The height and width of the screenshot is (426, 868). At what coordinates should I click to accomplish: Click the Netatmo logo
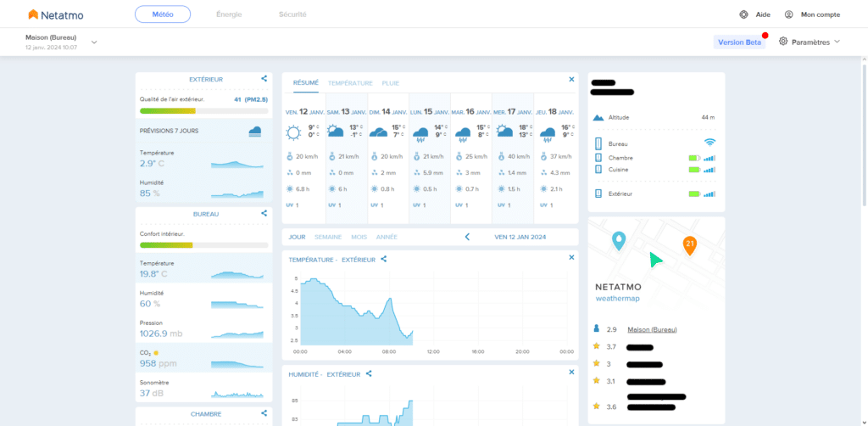coord(55,14)
